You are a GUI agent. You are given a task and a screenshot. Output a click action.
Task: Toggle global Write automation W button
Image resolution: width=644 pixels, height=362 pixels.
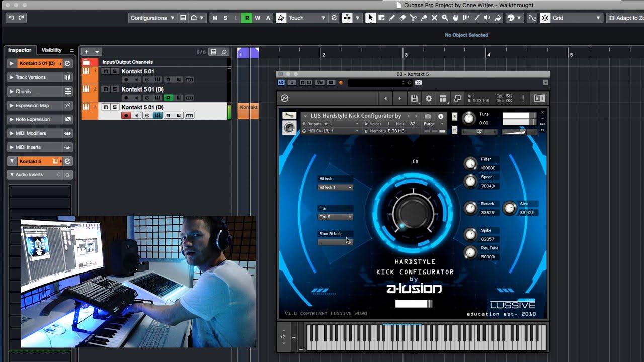[257, 18]
